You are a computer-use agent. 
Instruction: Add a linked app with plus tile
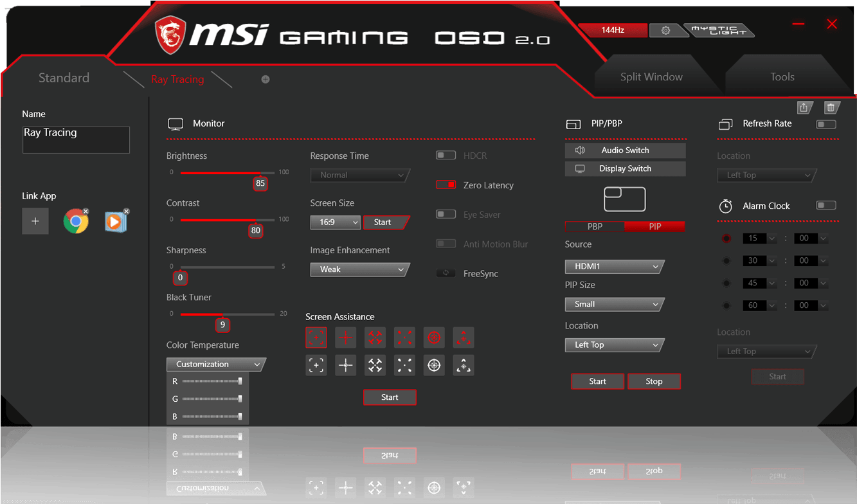35,221
